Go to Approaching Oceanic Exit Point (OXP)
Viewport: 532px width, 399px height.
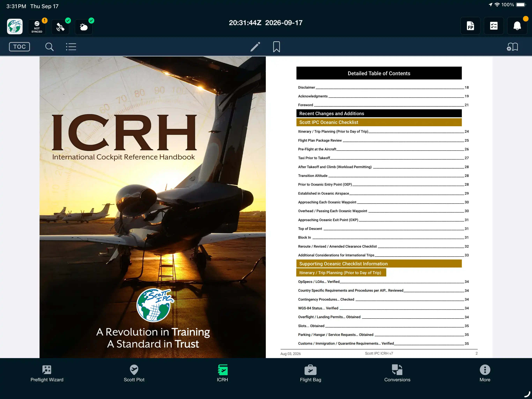(383, 220)
